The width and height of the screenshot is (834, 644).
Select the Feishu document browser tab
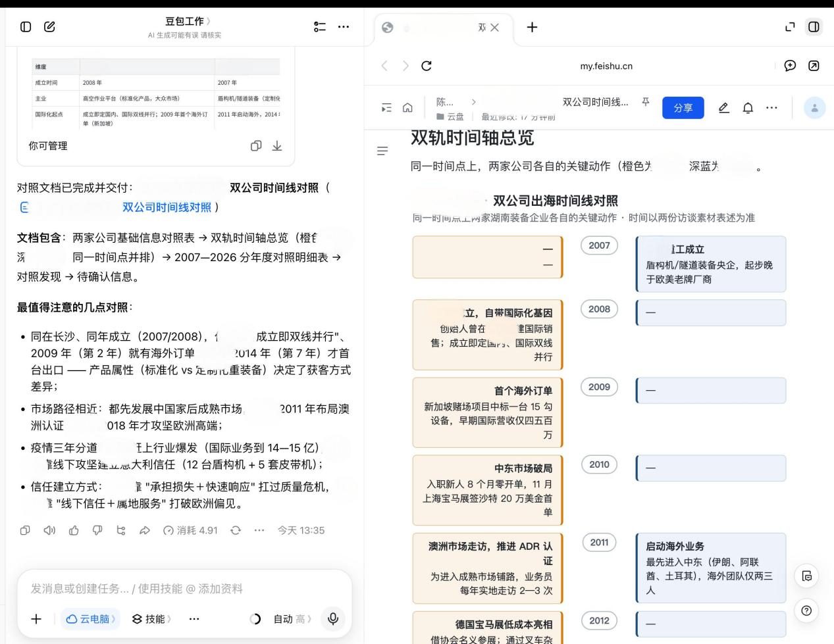click(442, 27)
